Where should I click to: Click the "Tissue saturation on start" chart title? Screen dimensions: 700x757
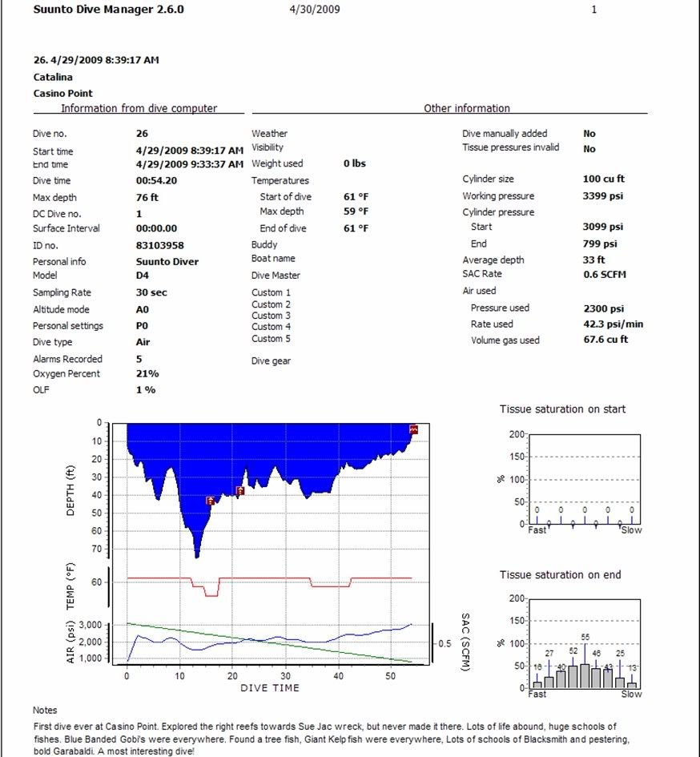[562, 409]
